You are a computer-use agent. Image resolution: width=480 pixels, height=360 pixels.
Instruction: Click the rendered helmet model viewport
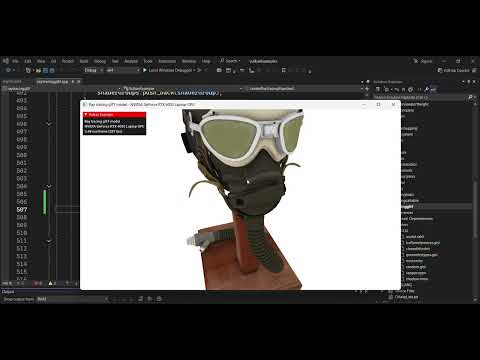(240, 199)
